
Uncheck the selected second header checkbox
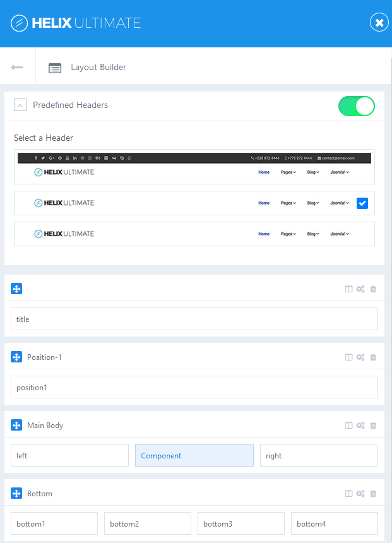click(x=362, y=203)
